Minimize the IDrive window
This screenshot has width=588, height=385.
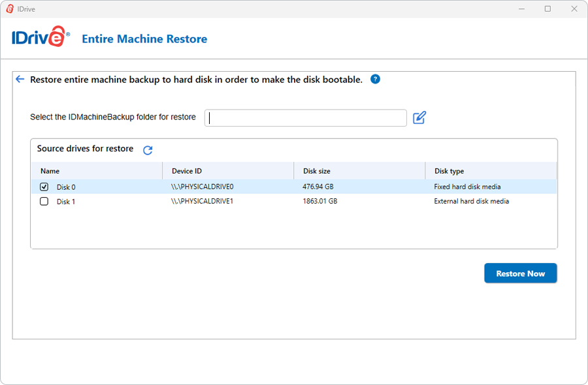[521, 8]
